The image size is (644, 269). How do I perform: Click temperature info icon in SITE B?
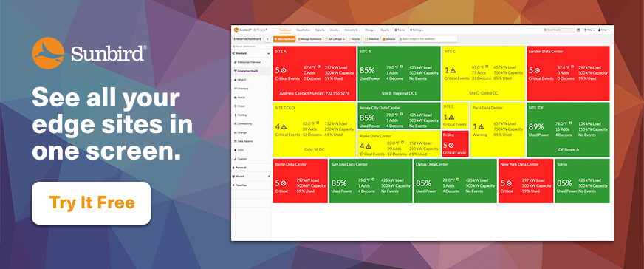(400, 66)
